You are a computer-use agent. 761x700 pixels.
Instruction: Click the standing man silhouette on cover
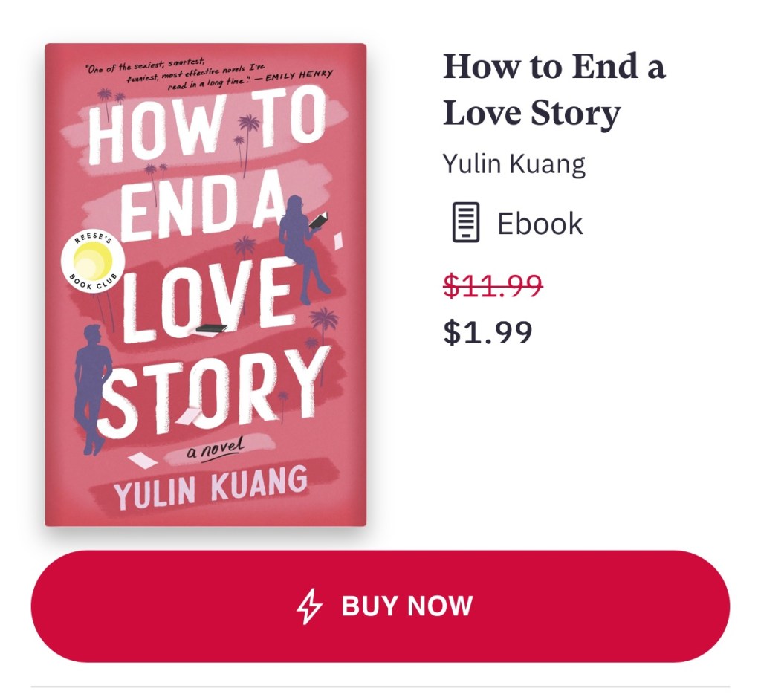(92, 389)
